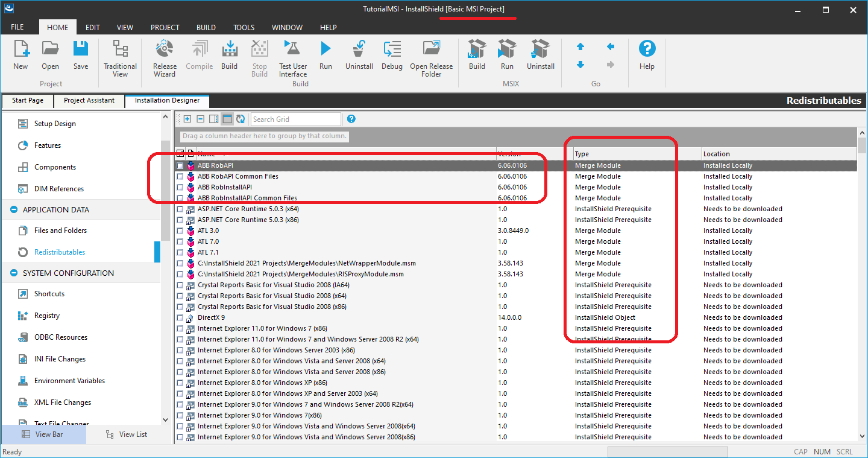Open Help from the ribbon
Screen dimensions: 868x458
(647, 56)
